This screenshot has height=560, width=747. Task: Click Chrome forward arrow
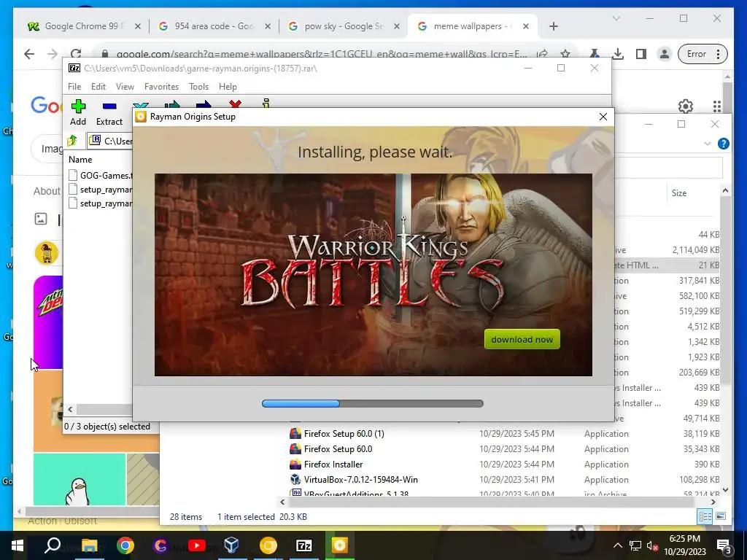(x=53, y=54)
